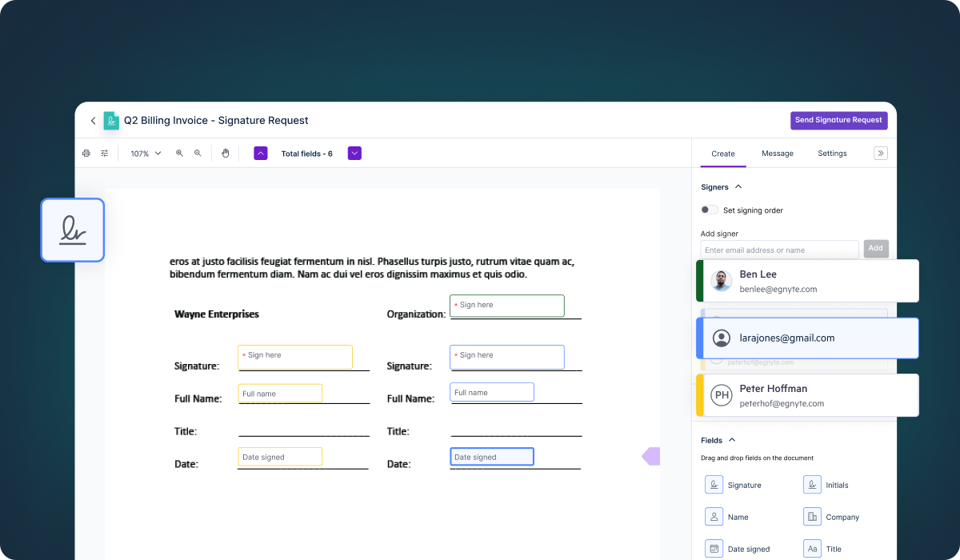Switch to the Message tab
The image size is (960, 560).
tap(777, 153)
